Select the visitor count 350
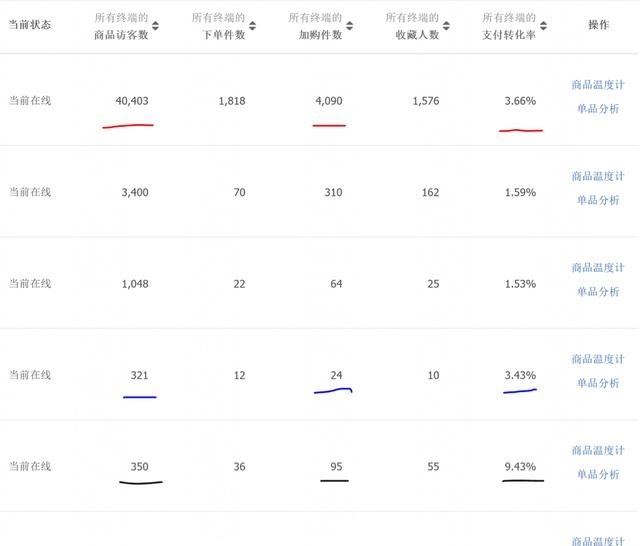This screenshot has height=546, width=640. pos(139,466)
